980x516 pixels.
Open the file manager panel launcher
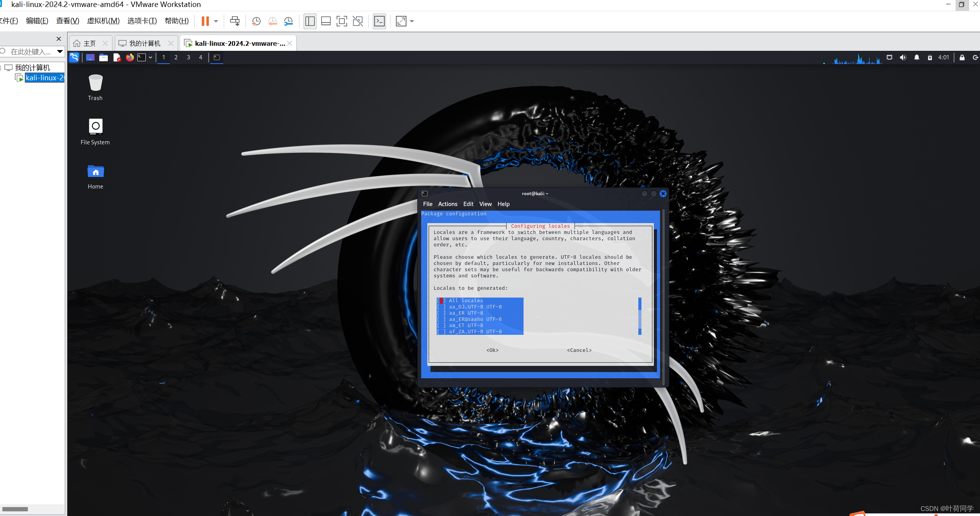(104, 57)
